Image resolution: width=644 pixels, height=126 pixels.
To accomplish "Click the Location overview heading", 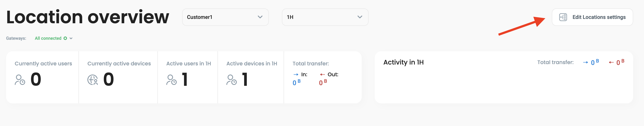I will [x=88, y=17].
